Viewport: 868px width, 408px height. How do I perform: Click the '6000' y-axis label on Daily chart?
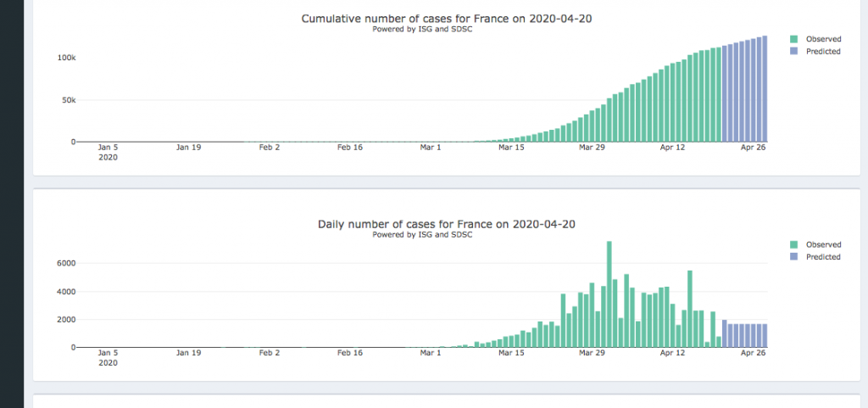click(66, 263)
